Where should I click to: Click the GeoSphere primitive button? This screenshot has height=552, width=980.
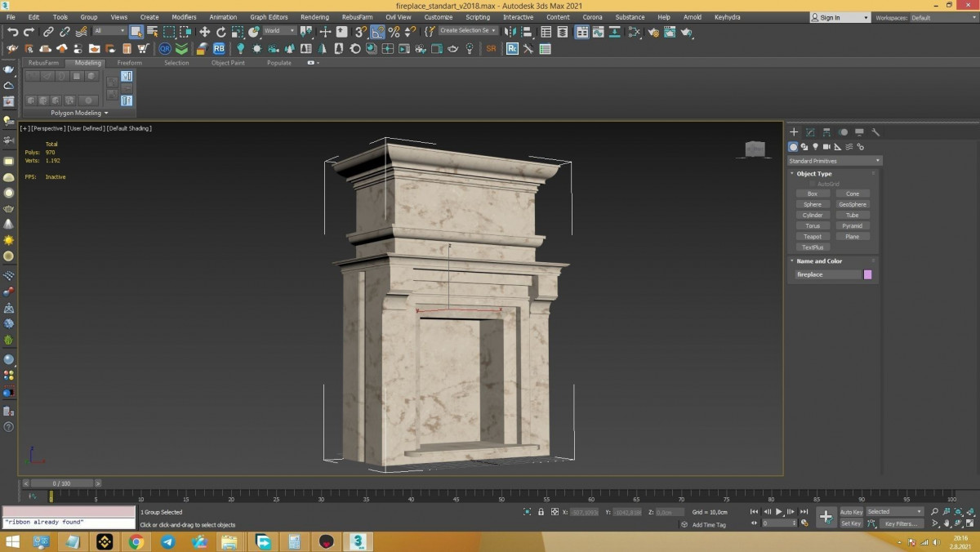point(852,204)
